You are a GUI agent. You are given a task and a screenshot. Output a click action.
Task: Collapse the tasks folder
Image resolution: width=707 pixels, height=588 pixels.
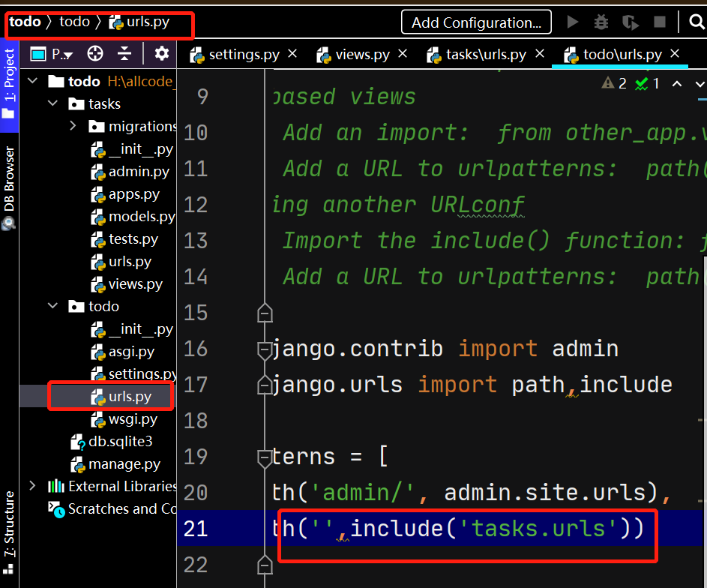point(52,103)
